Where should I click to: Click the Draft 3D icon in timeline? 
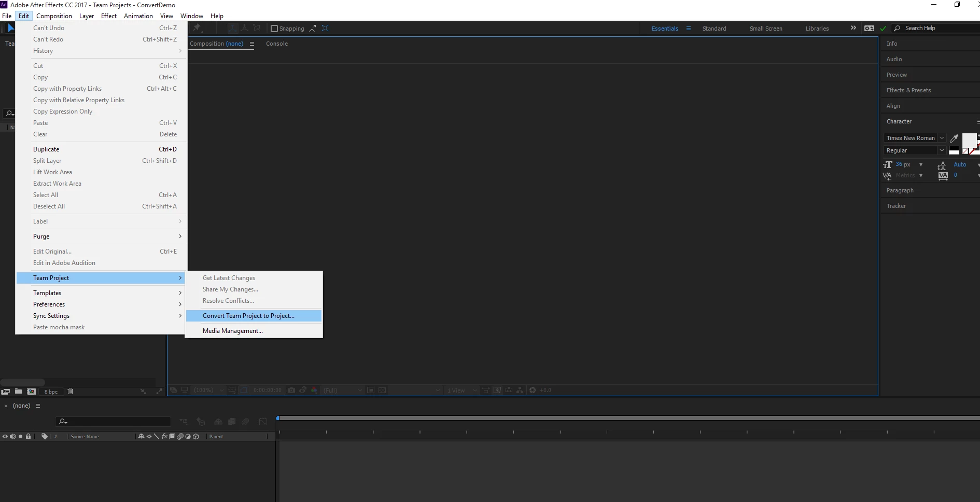tap(201, 422)
